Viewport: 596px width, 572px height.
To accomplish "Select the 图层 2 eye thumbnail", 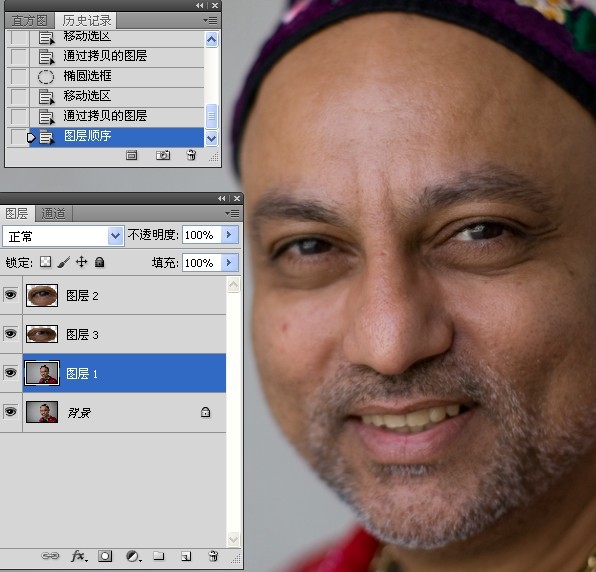I will 42,295.
